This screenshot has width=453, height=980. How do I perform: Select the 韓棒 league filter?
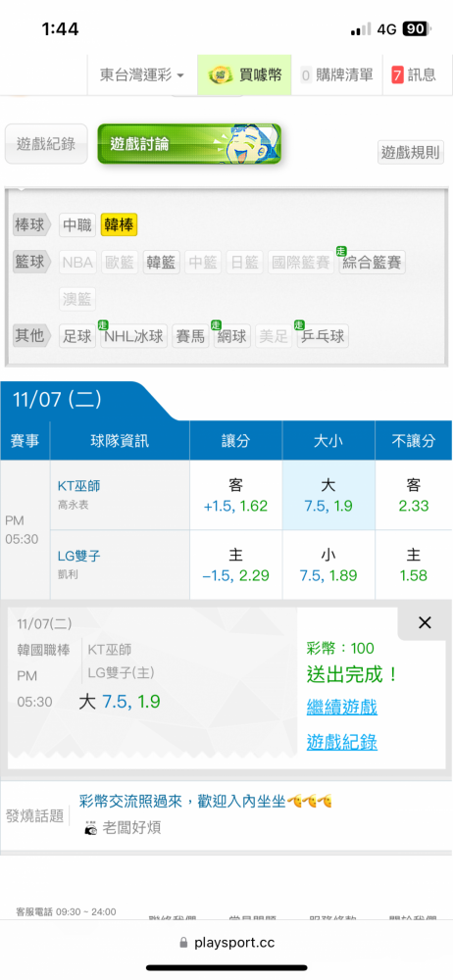[119, 225]
